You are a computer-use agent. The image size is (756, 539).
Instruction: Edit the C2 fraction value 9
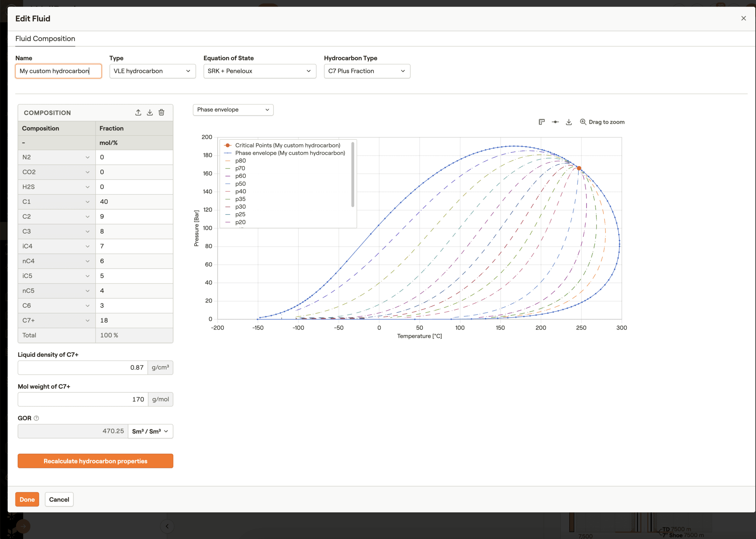pyautogui.click(x=135, y=217)
